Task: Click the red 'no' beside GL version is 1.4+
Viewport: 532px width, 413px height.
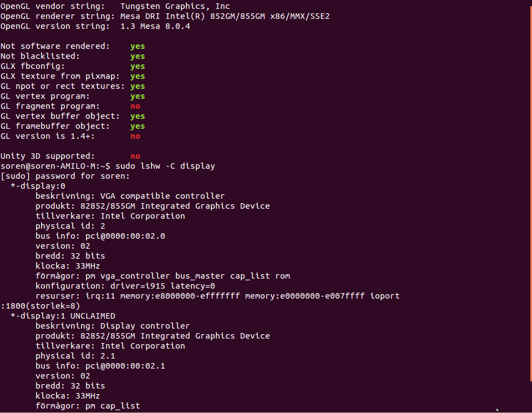Action: click(x=135, y=136)
